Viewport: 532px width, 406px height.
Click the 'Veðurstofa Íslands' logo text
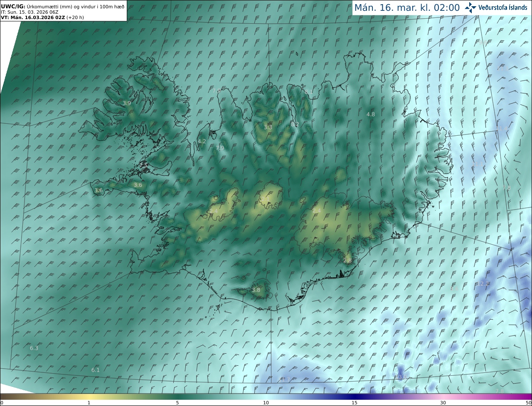pyautogui.click(x=502, y=7)
